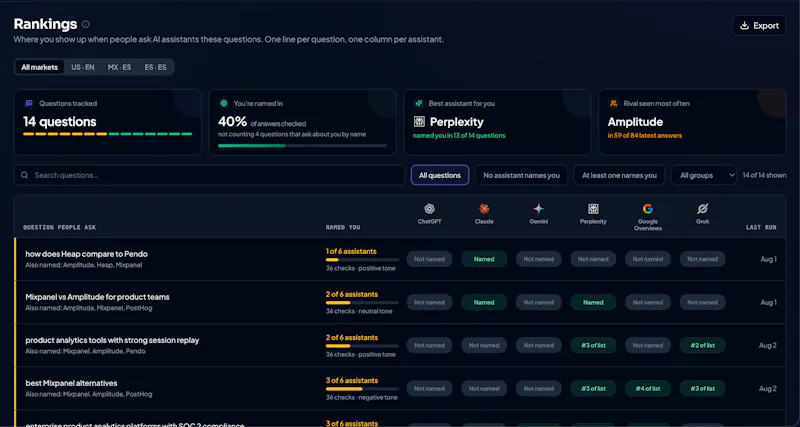The height and width of the screenshot is (427, 800).
Task: Click the best Mixpanel alternatives row progress bar
Action: coord(362,389)
